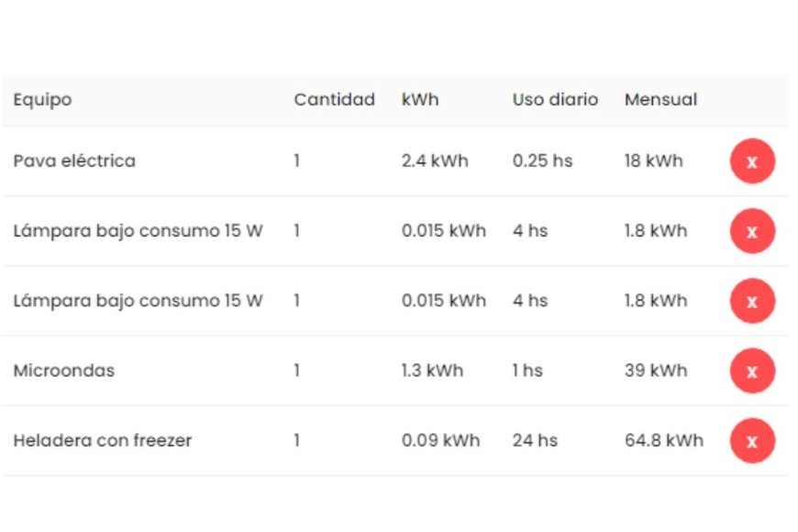798x532 pixels.
Task: Click the kWh column header
Action: pos(420,99)
